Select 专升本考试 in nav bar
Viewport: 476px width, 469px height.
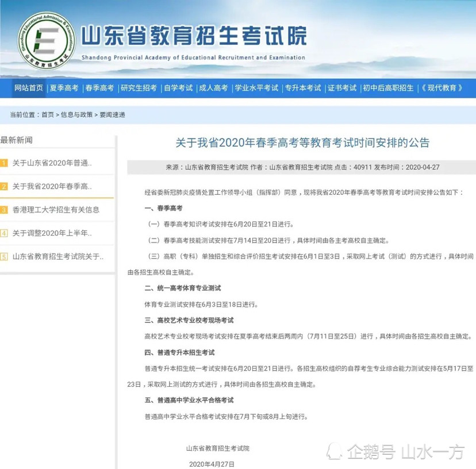tap(303, 88)
